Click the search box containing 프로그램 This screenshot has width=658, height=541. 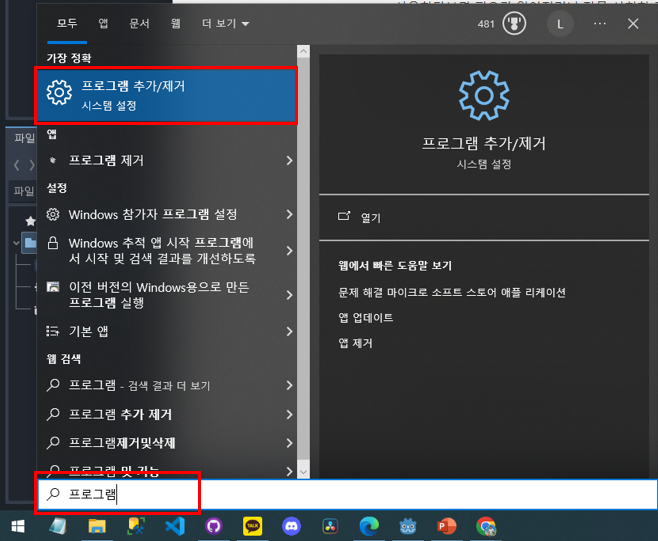coord(347,494)
